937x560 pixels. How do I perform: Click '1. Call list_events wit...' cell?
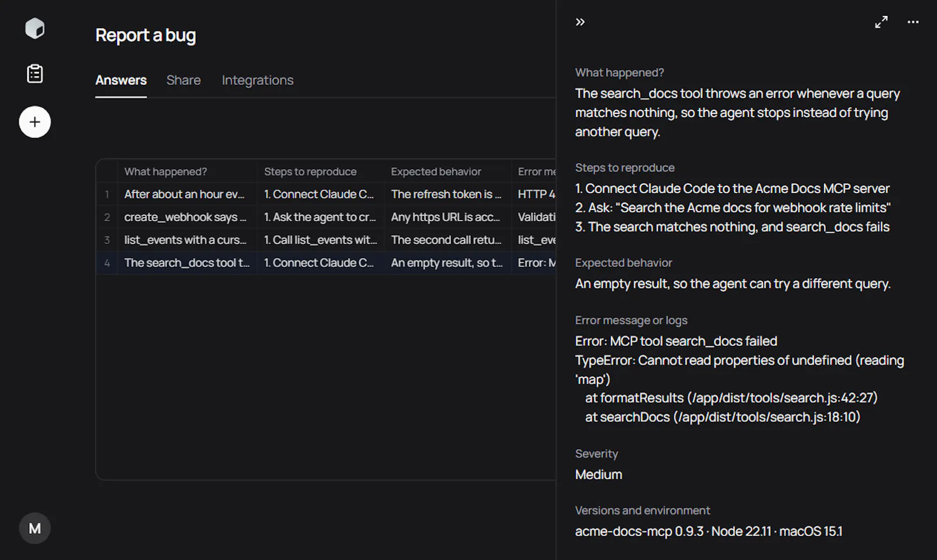pyautogui.click(x=320, y=240)
